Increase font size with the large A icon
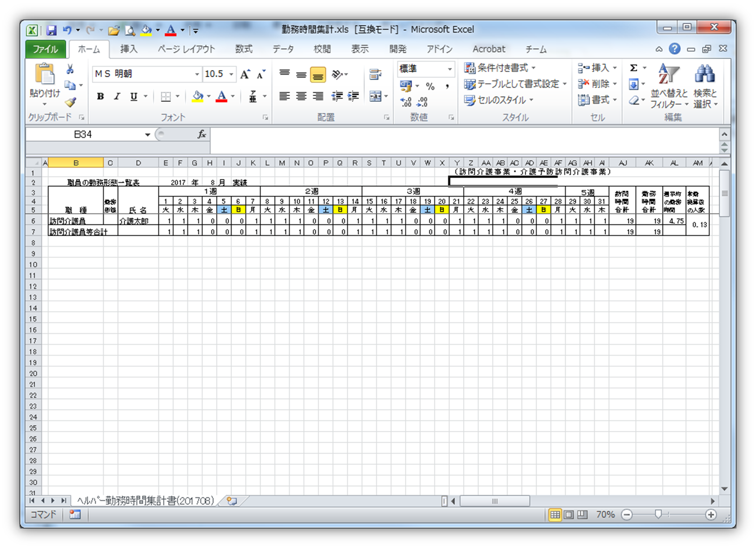Screen dimensions: 756x548 pos(245,74)
